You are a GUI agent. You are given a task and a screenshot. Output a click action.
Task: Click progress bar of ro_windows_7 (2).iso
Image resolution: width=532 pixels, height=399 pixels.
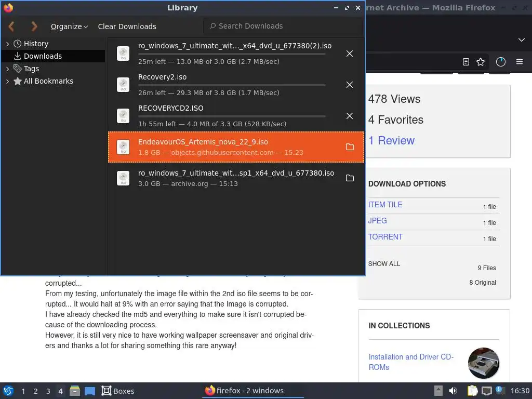pos(232,54)
